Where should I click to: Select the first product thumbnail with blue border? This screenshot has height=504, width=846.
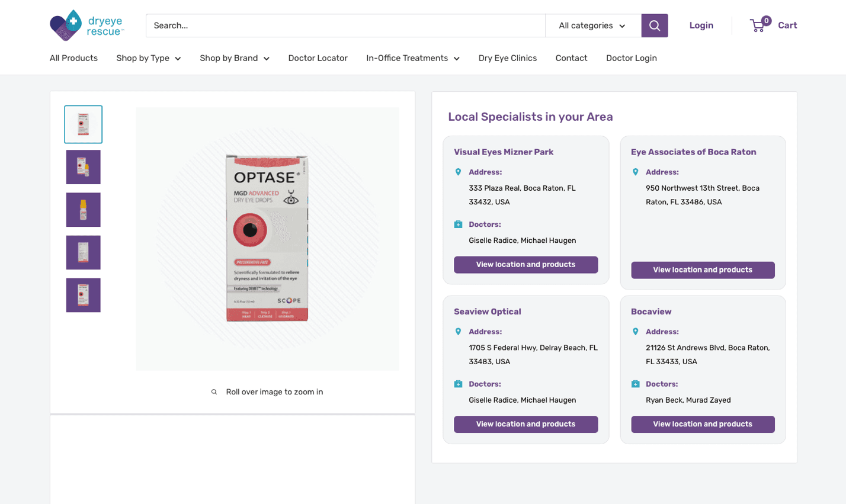coord(84,124)
